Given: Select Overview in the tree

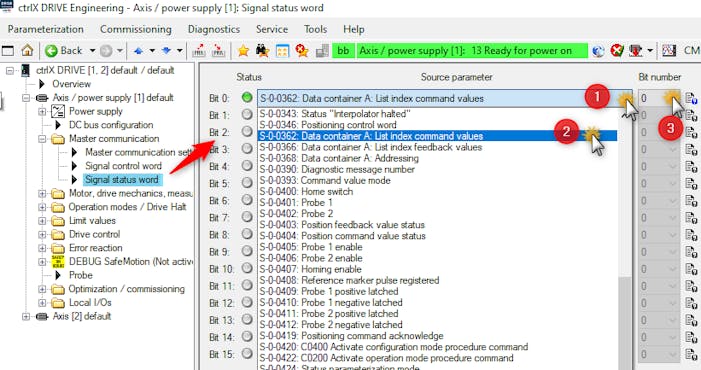Looking at the screenshot, I should point(71,84).
